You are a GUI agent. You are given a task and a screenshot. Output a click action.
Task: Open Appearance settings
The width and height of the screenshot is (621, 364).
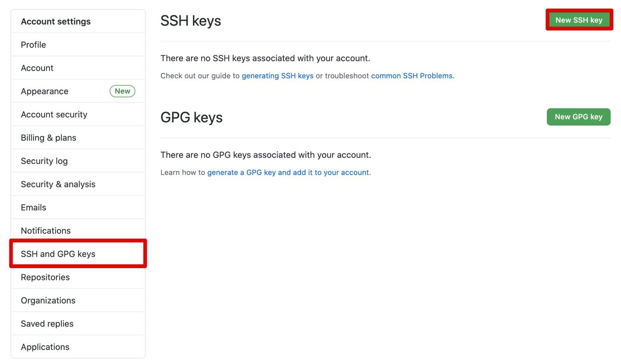pyautogui.click(x=44, y=91)
